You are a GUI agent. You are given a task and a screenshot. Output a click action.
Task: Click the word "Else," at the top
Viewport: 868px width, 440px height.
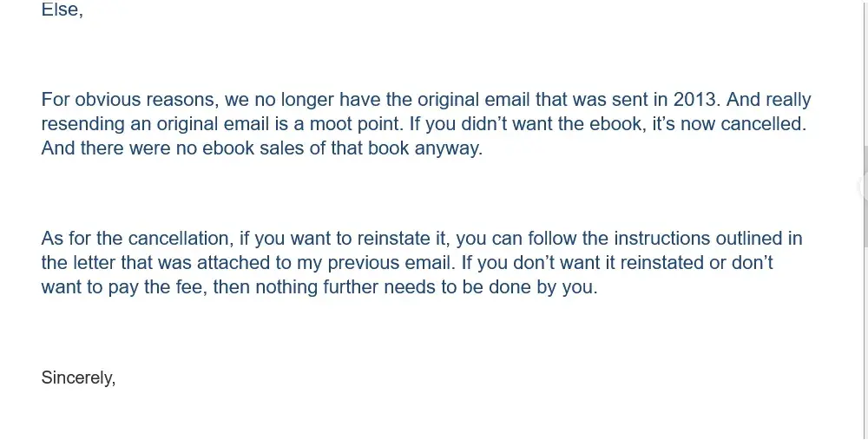coord(62,11)
